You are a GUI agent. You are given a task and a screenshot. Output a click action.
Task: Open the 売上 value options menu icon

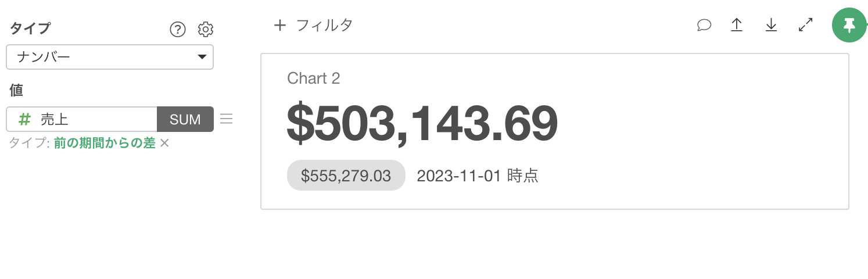[227, 119]
